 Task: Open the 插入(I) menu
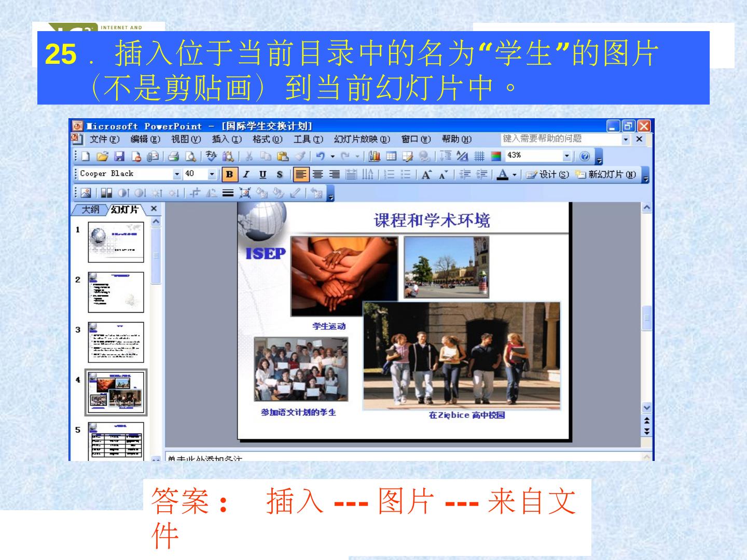click(227, 139)
